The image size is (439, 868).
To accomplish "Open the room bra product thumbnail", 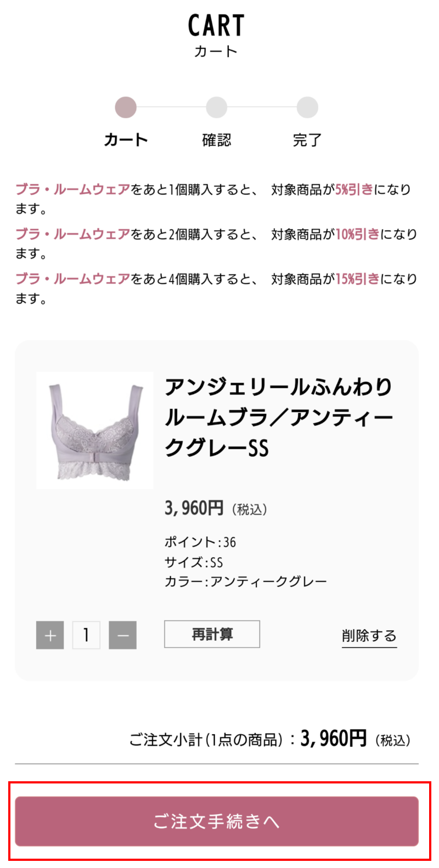I will click(x=95, y=430).
